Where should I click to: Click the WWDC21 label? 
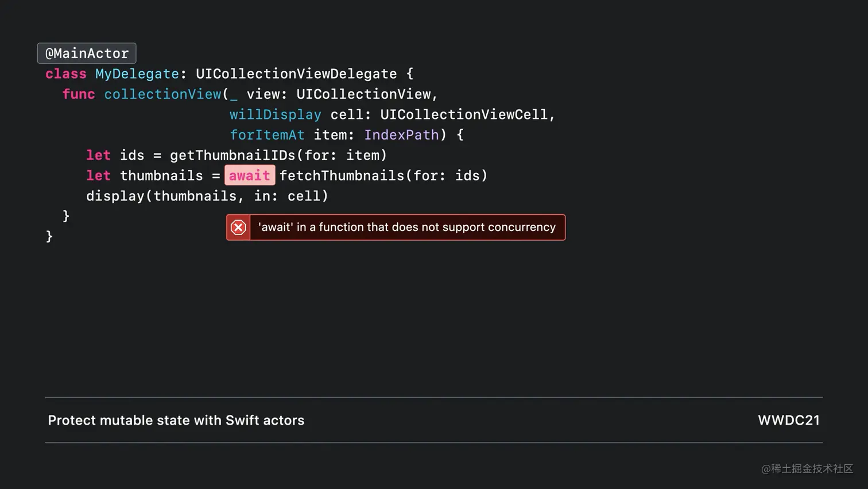coord(789,420)
